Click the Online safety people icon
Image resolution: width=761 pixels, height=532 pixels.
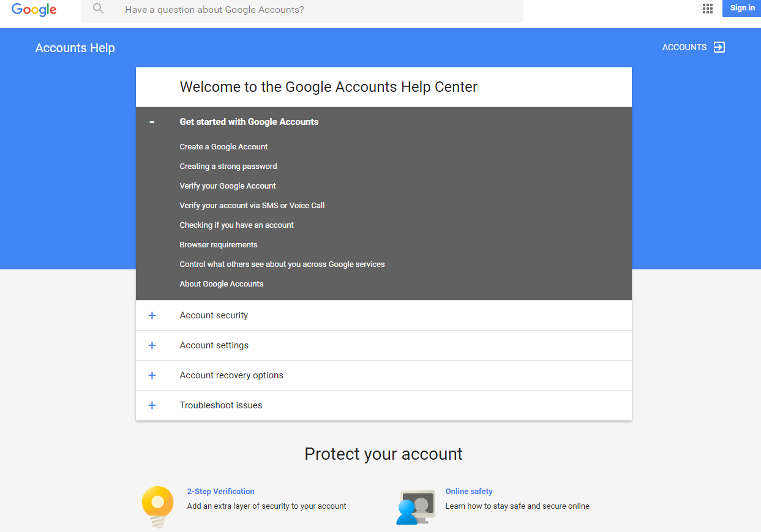coord(415,507)
